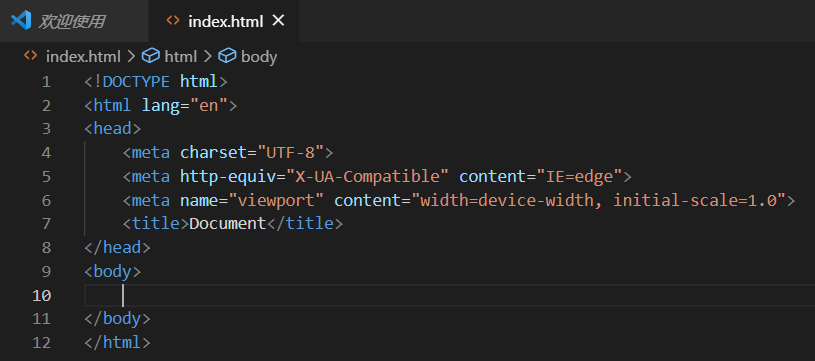
Task: Click the cube symbol icon before body breadcrumb
Action: coord(227,56)
